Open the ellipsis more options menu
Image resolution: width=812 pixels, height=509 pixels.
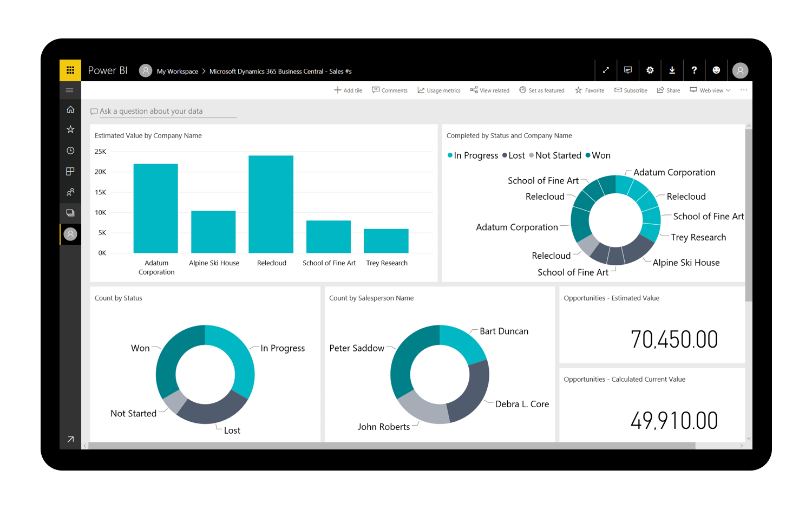[x=744, y=90]
